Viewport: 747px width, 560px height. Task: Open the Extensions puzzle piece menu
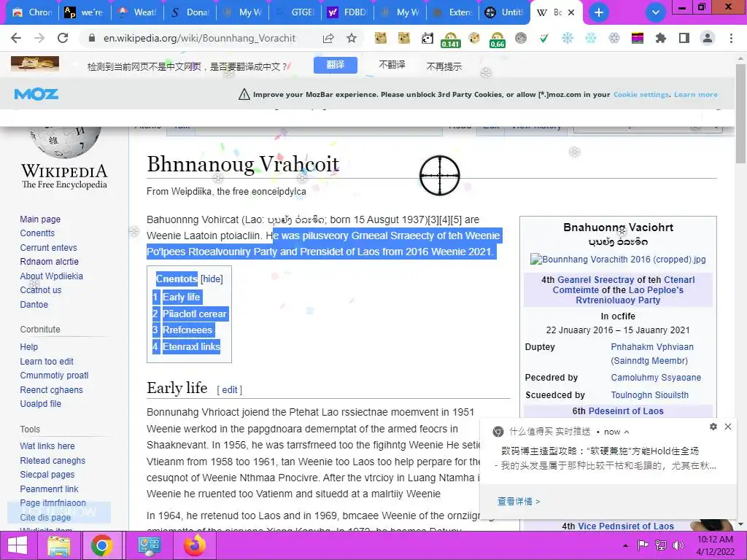point(661,38)
